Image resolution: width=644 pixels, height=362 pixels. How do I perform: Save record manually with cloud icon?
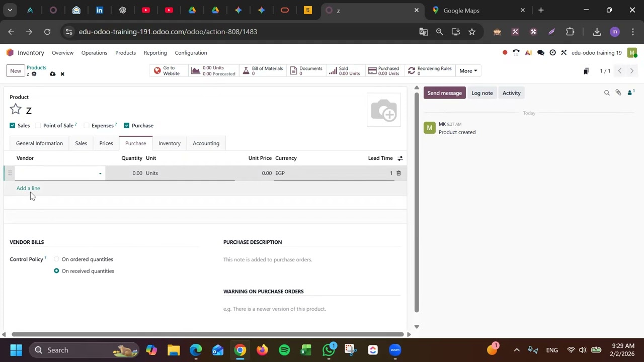click(x=52, y=74)
